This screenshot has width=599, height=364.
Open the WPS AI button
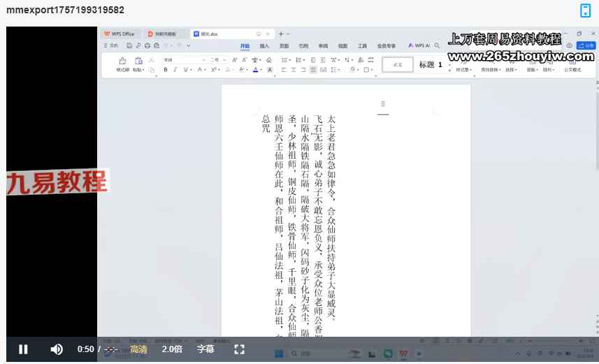click(419, 45)
